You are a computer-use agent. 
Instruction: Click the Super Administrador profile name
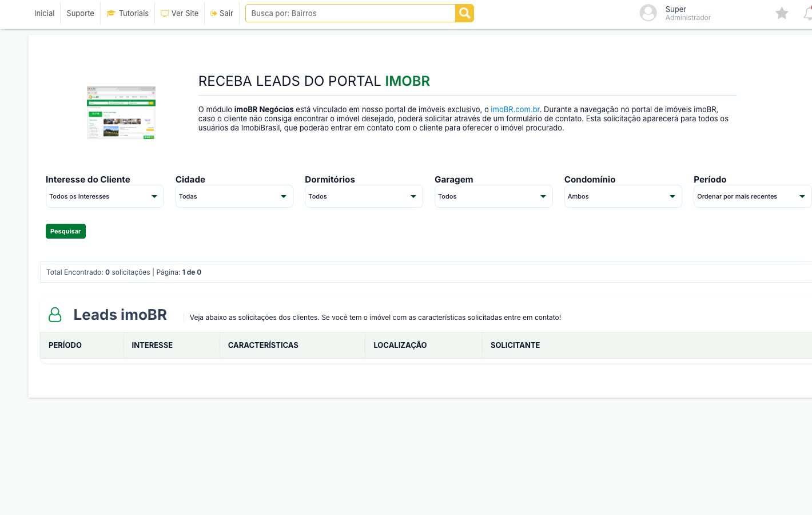688,13
